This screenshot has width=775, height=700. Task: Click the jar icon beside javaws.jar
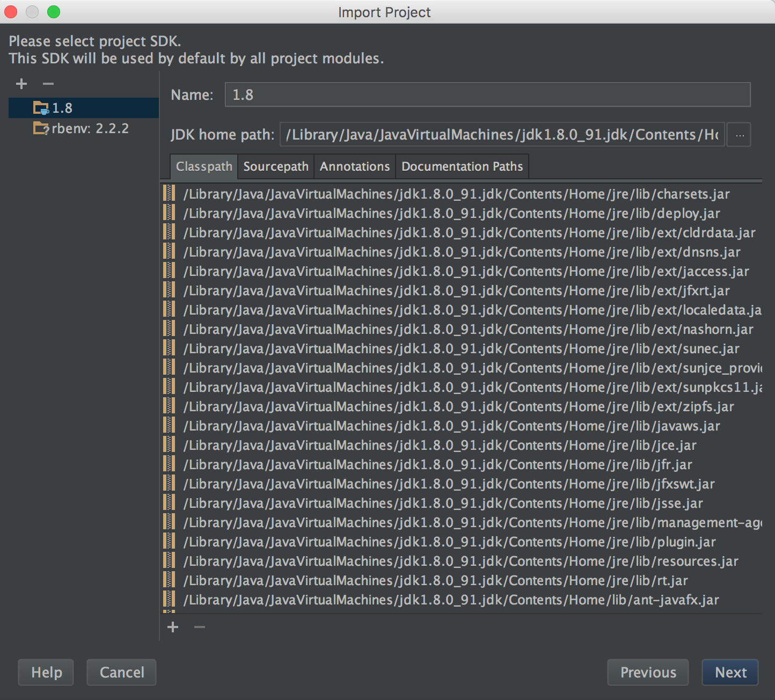[170, 426]
